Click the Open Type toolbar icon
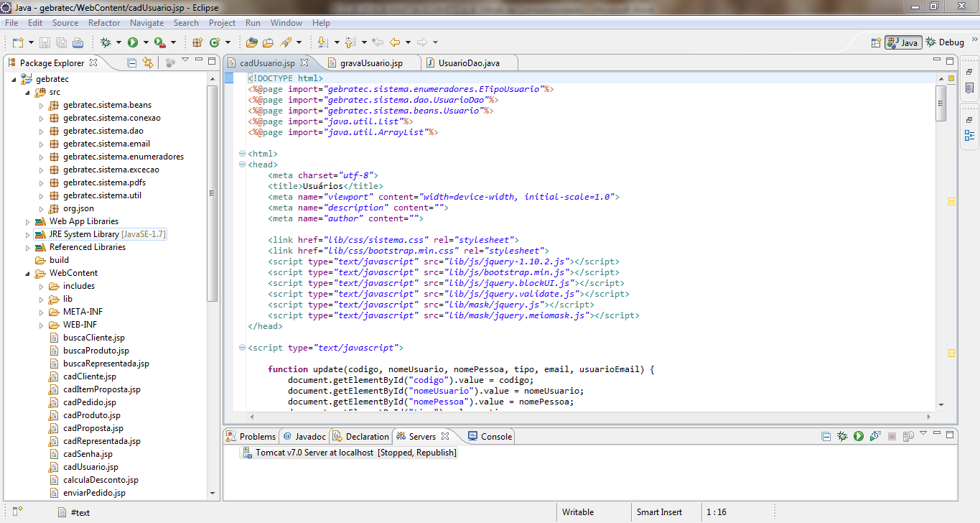 251,42
